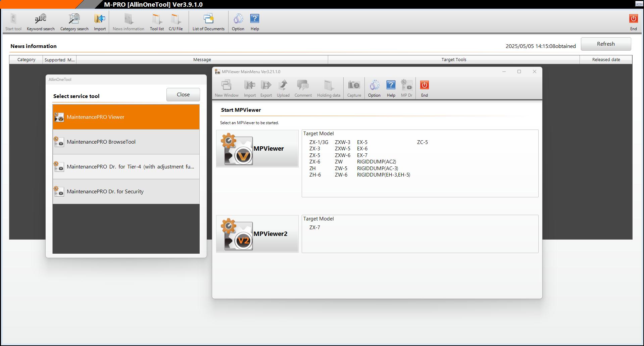Open the Category search tool

tap(74, 22)
